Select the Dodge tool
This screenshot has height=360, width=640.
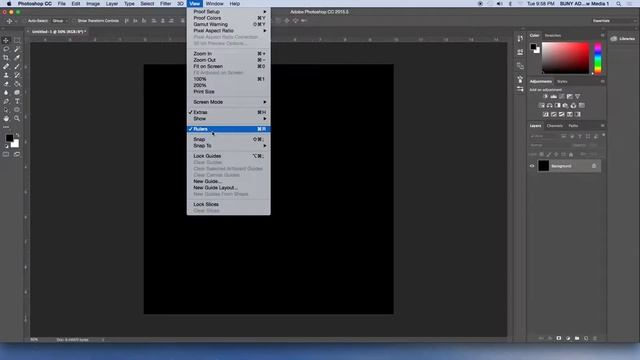[x=17, y=93]
